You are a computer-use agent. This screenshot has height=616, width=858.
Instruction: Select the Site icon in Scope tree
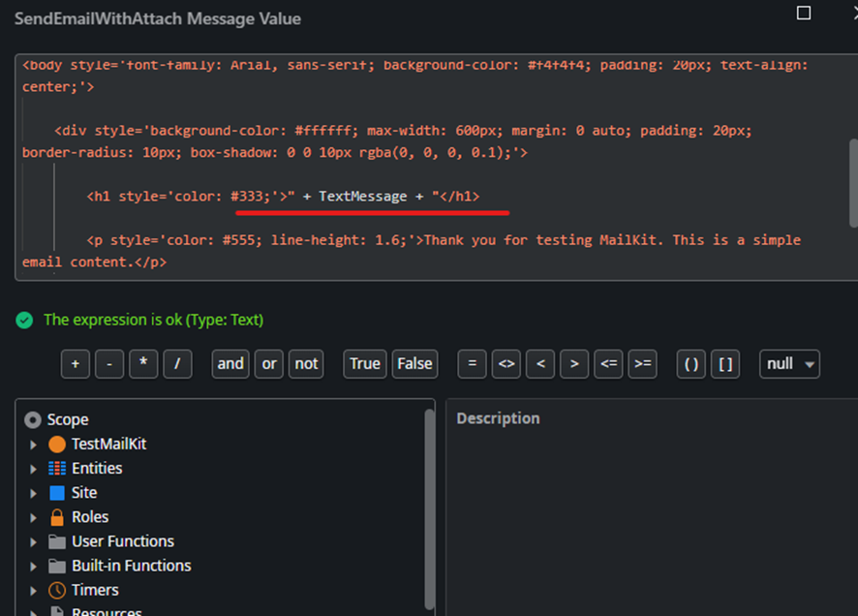(x=58, y=492)
